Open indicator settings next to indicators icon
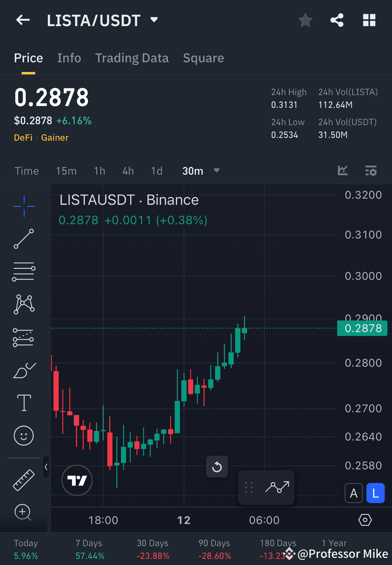Image resolution: width=392 pixels, height=565 pixels. 371,171
